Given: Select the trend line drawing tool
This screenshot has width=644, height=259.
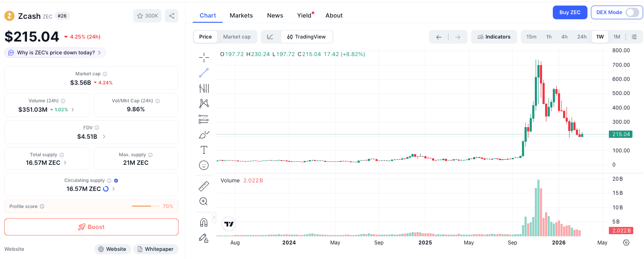Looking at the screenshot, I should [204, 73].
